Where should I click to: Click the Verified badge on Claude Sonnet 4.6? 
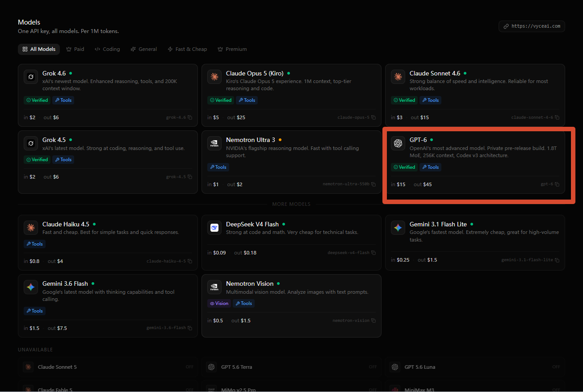404,100
